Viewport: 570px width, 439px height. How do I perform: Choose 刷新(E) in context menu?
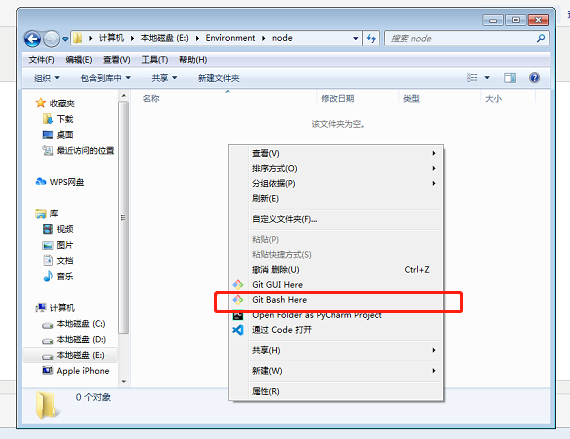tap(335, 198)
